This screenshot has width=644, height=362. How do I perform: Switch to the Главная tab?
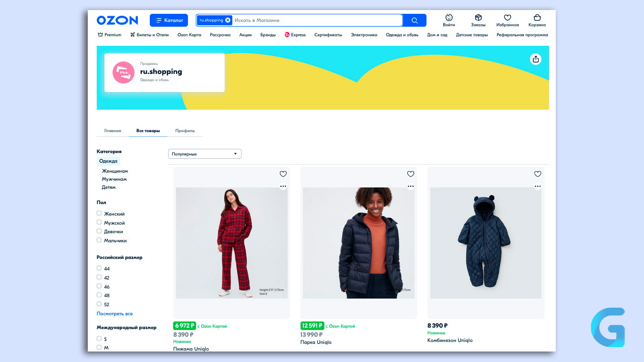coord(113,131)
